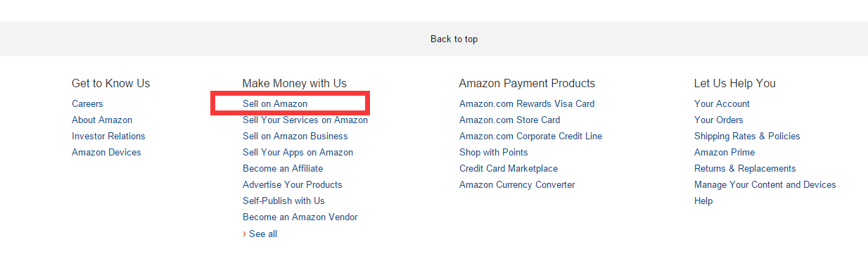Click Become an Affiliate
Viewport: 868px width, 254px height.
coord(283,168)
